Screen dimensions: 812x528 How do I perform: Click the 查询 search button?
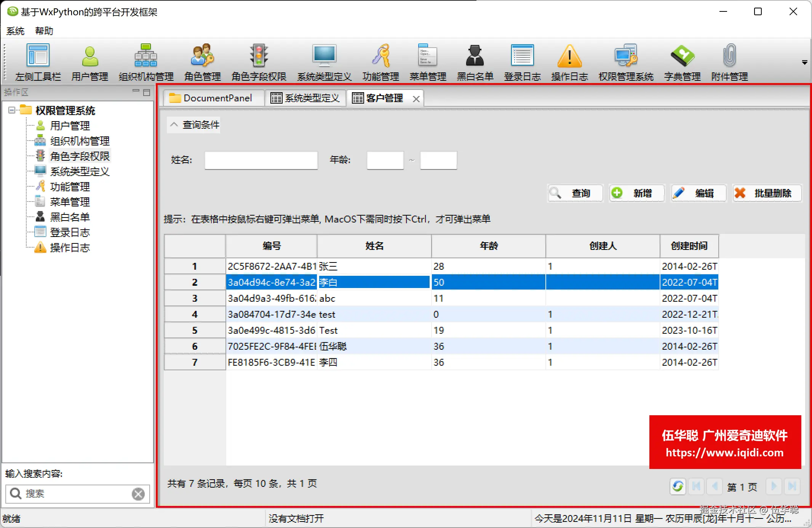point(575,193)
